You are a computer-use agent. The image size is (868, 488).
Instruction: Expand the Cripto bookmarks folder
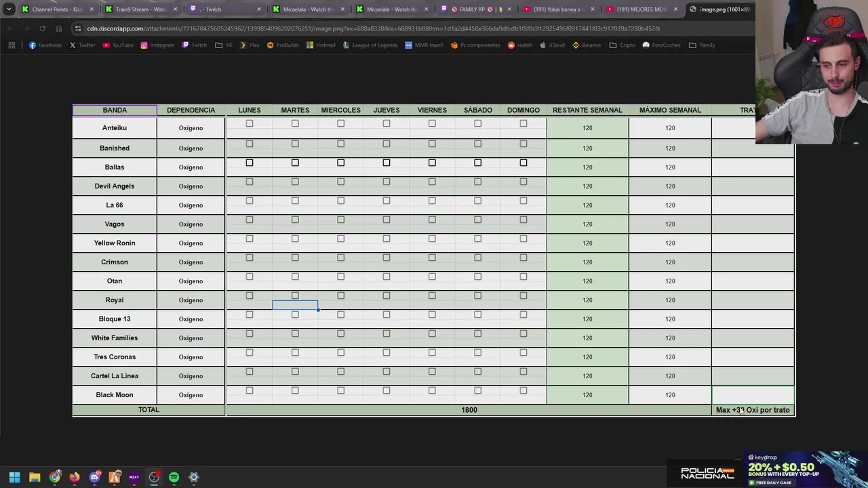point(622,45)
